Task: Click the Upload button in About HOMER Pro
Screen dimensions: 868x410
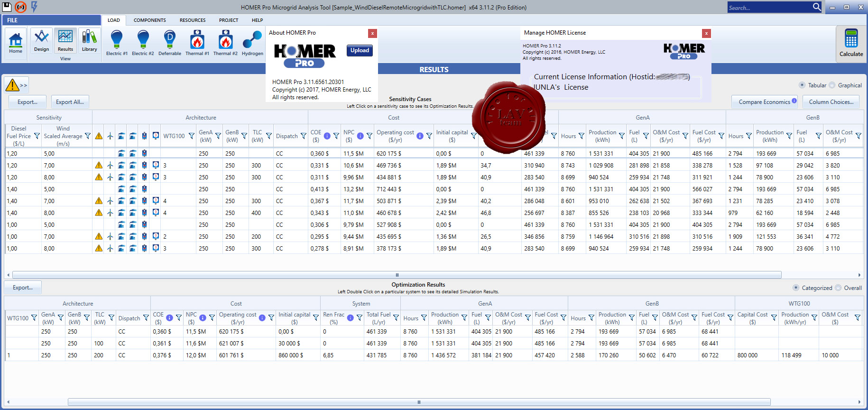Action: pos(360,51)
